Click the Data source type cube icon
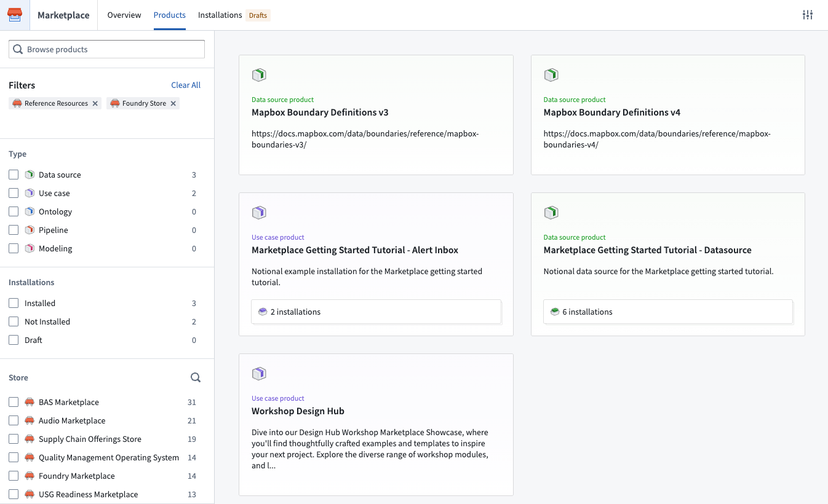Image resolution: width=828 pixels, height=504 pixels. (30, 175)
